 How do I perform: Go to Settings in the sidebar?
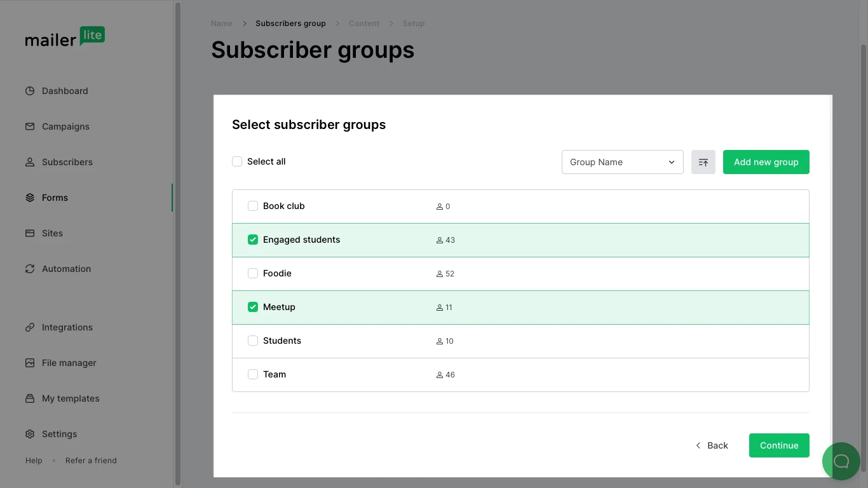59,434
